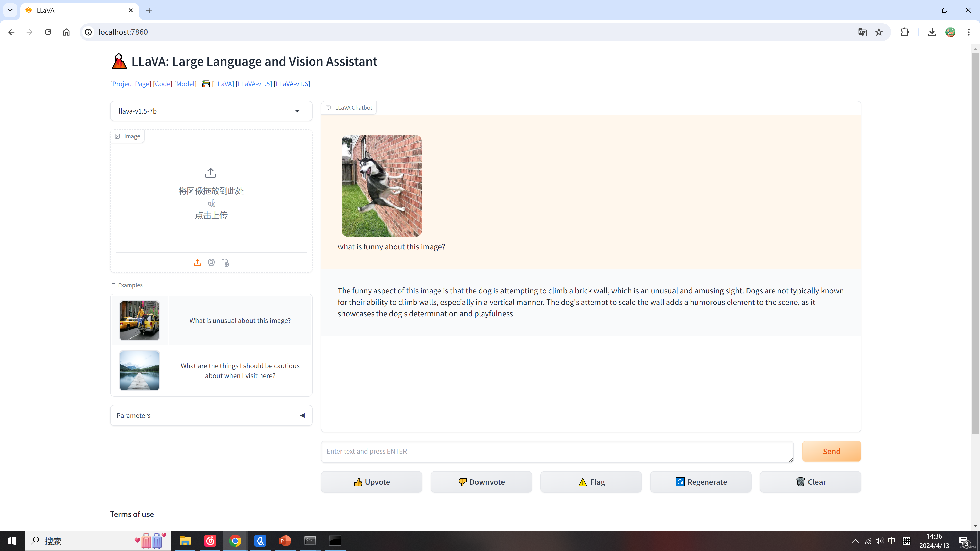The image size is (980, 551).
Task: Click the husky dog image in the chat
Action: click(x=382, y=186)
